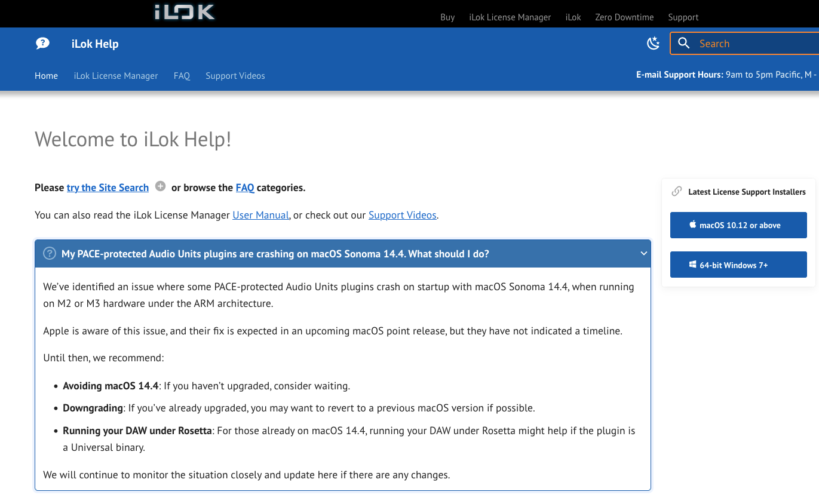Click the question mark icon in FAQ header

pos(50,254)
